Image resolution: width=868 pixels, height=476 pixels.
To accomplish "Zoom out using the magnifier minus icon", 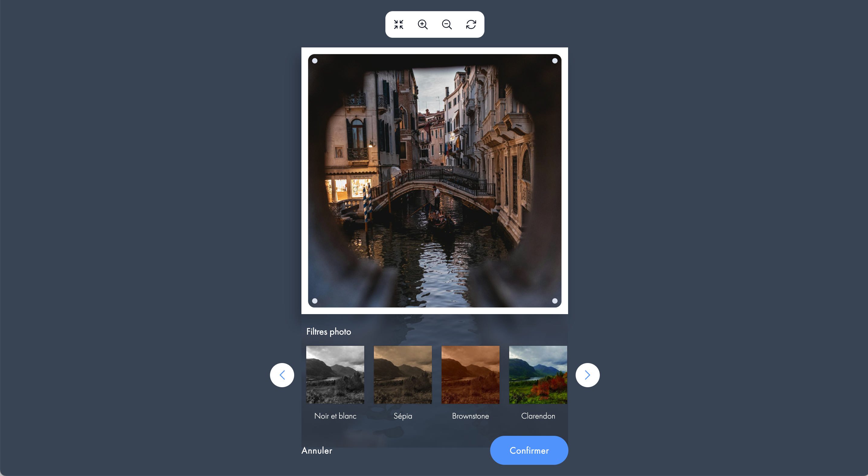I will 447,24.
